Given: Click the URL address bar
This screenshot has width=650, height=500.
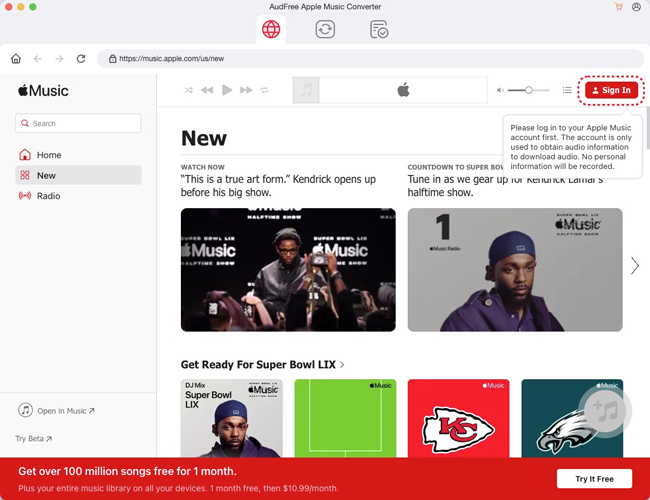Looking at the screenshot, I should point(370,58).
